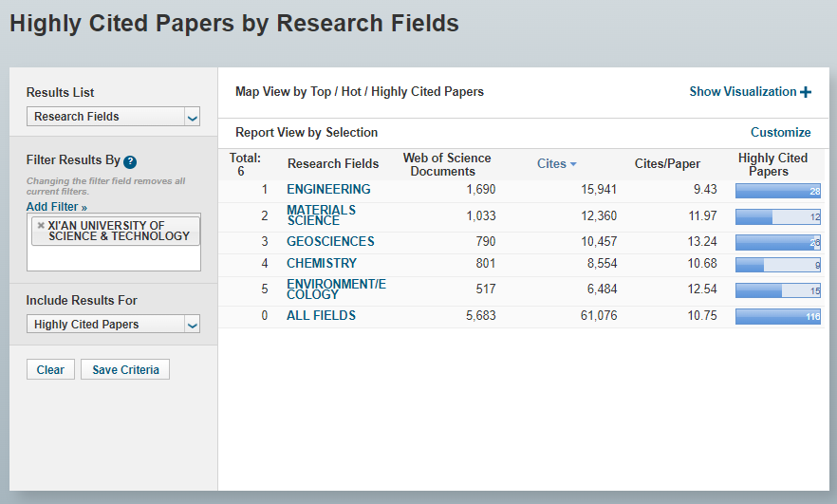Screen dimensions: 837x504
Task: Click the Web of Science Documents header
Action: [x=446, y=164]
